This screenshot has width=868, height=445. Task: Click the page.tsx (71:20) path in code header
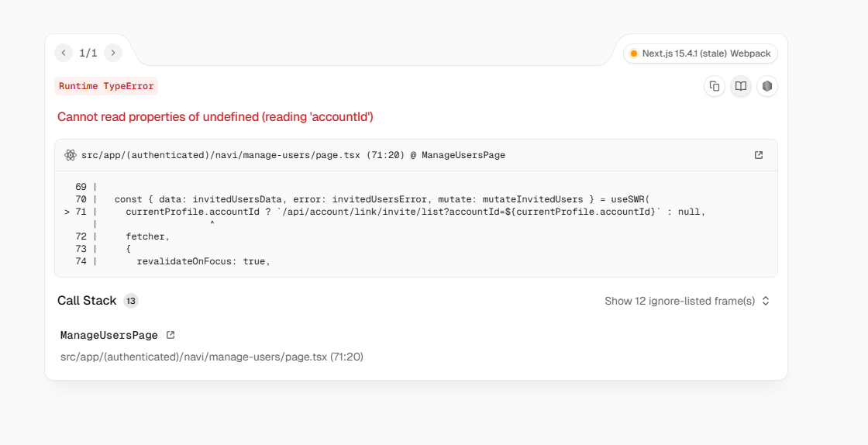pos(294,155)
